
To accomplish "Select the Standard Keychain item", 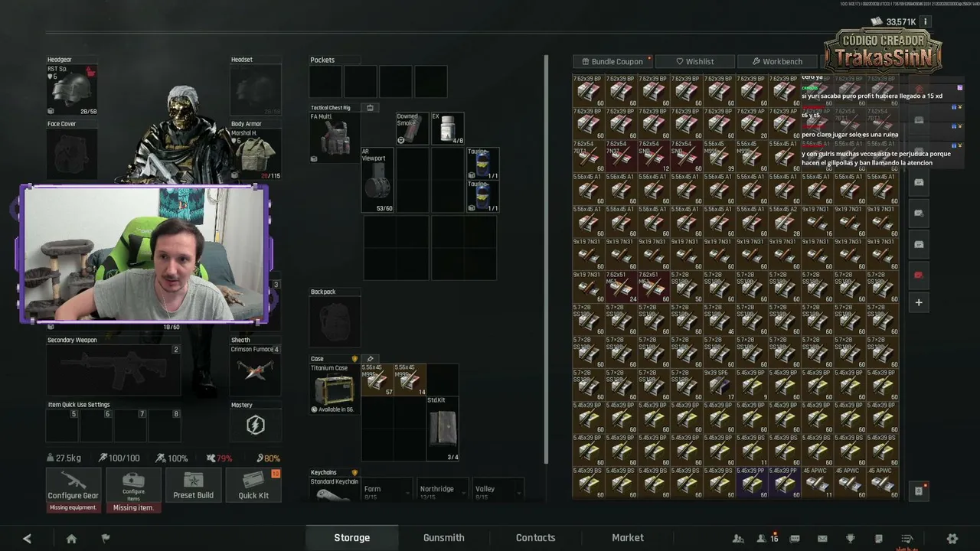I will point(335,489).
